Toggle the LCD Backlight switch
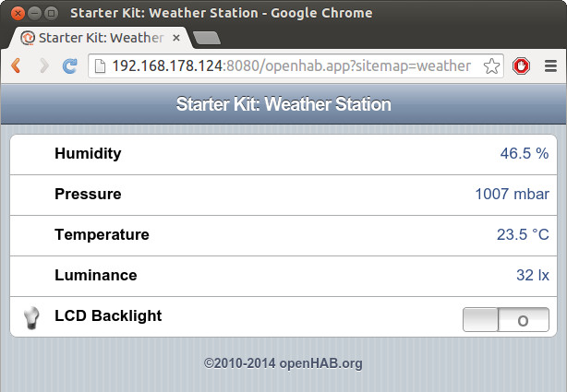The width and height of the screenshot is (567, 392). click(506, 319)
